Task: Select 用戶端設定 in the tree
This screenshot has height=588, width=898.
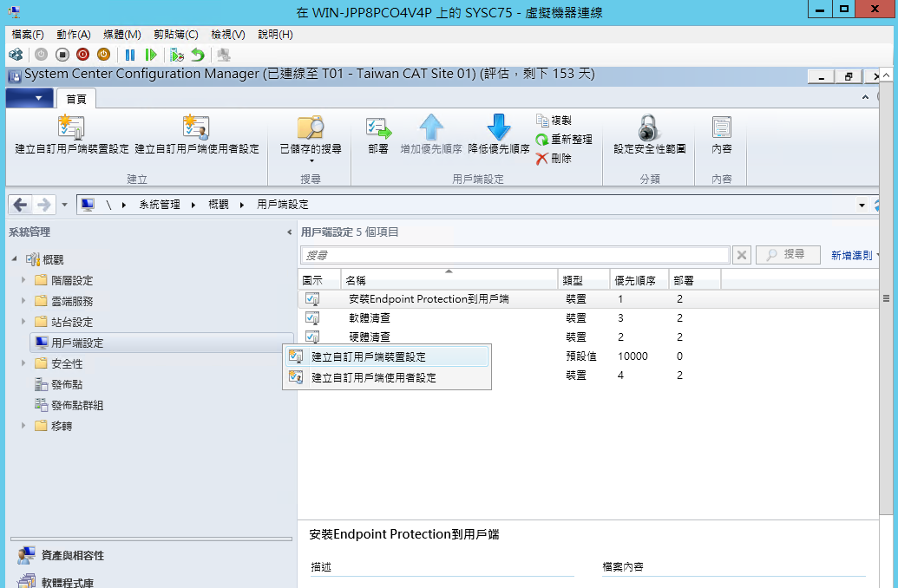Action: pos(161,343)
